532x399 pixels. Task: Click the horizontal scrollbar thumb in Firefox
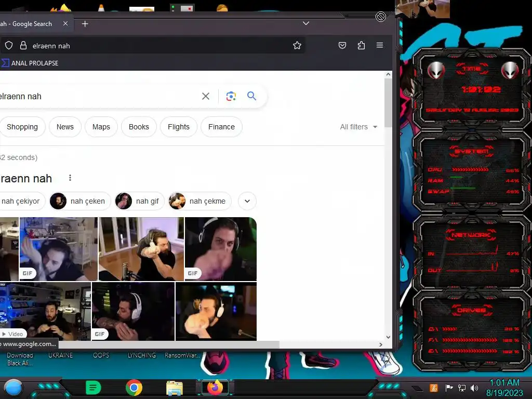click(168, 345)
